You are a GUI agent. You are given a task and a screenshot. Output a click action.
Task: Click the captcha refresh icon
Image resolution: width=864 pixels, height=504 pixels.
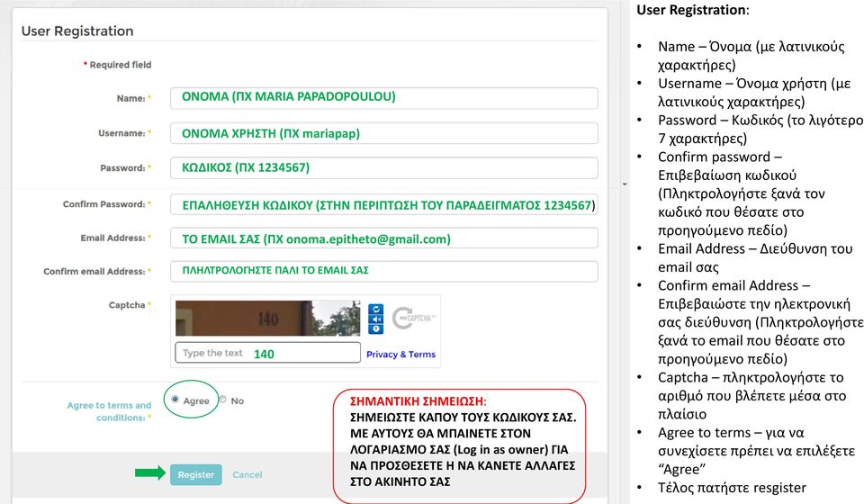[376, 310]
